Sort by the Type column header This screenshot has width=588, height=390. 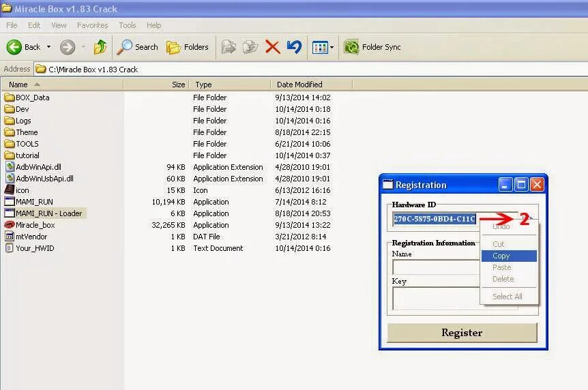point(229,85)
